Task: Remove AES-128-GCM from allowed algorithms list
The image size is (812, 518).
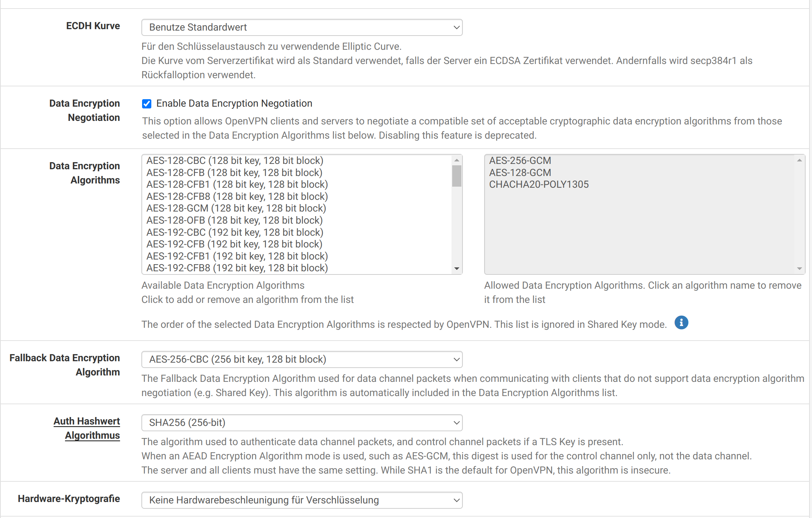Action: coord(520,173)
